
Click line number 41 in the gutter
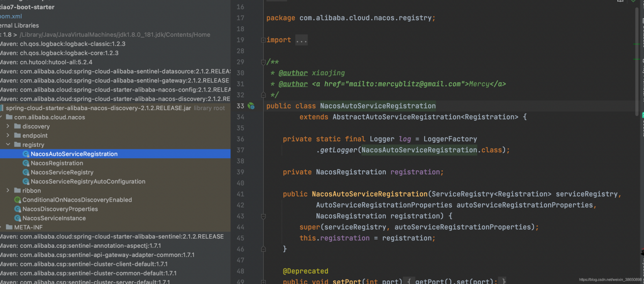click(x=240, y=194)
